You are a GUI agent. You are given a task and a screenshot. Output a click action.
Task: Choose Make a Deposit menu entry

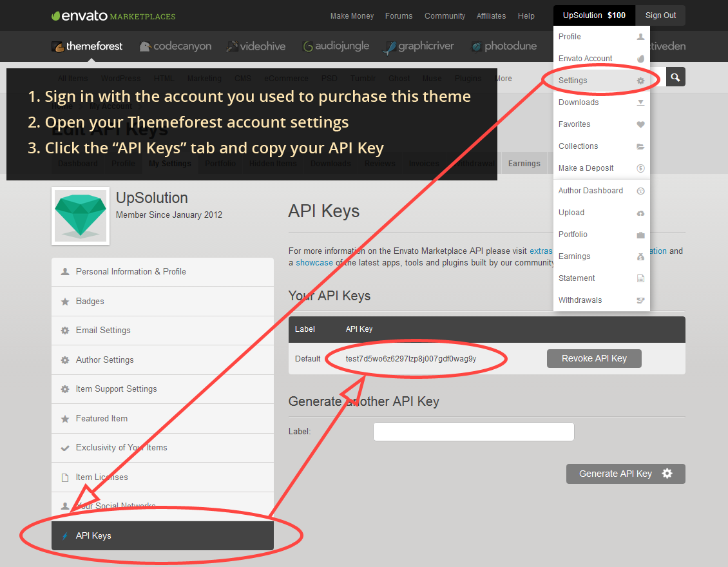pos(601,168)
